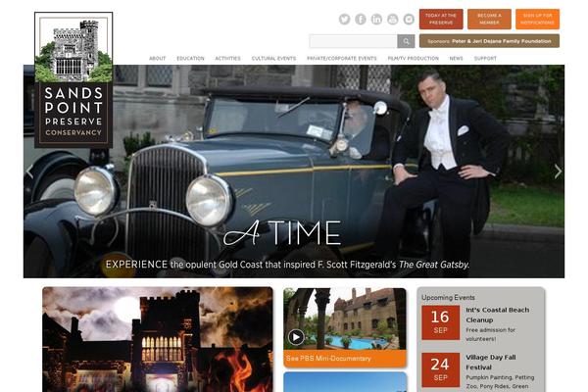Open the Support menu

(485, 59)
